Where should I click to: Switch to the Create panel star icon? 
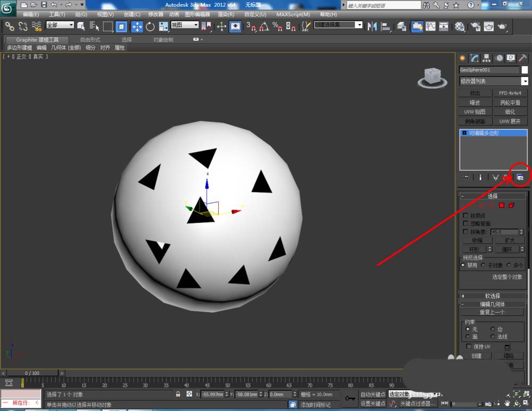[x=462, y=58]
